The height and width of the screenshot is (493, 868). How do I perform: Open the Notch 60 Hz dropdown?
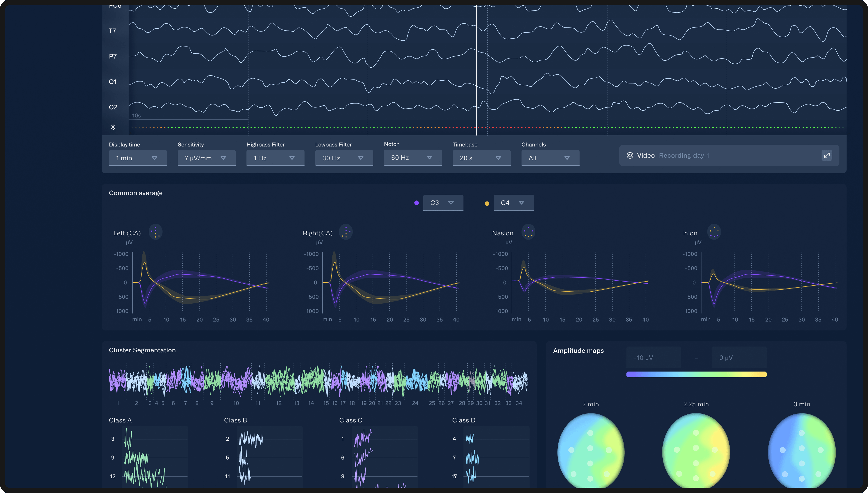(413, 158)
